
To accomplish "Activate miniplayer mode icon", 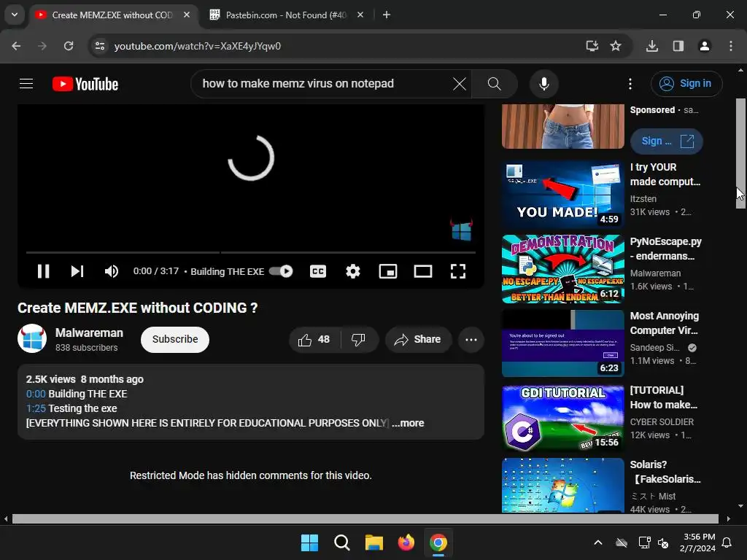I will click(x=388, y=271).
